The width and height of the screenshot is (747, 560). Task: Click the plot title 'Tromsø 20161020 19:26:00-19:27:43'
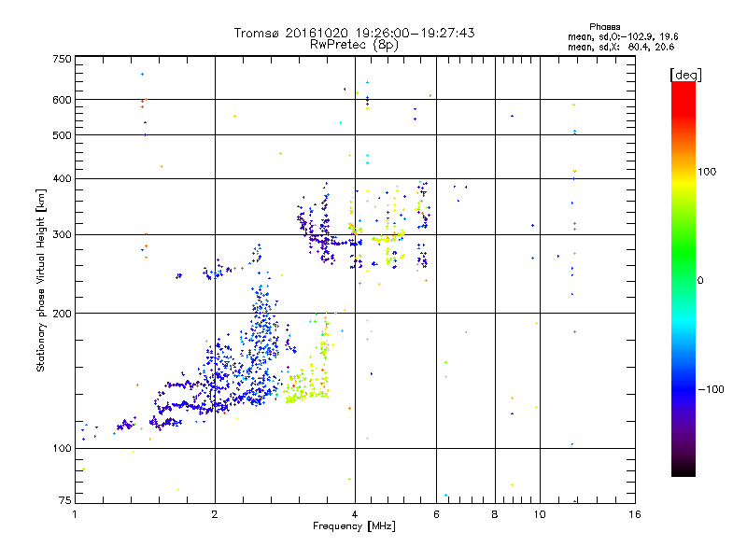[354, 33]
